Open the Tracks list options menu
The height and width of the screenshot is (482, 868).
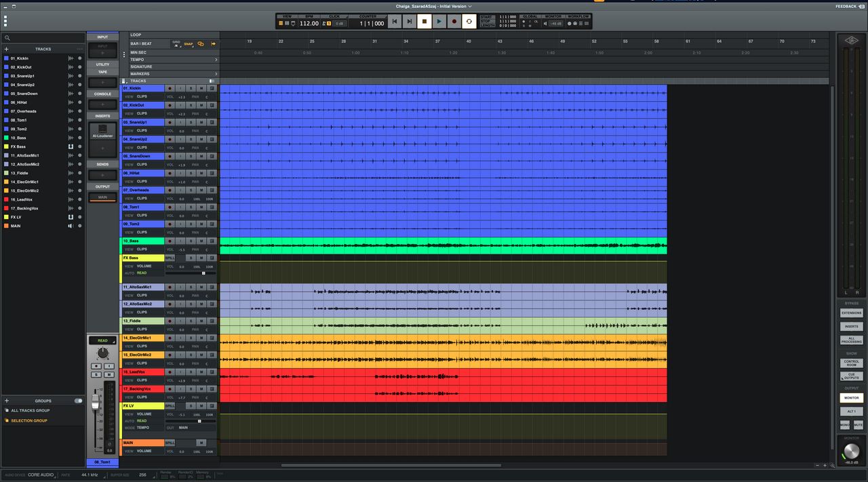pyautogui.click(x=79, y=49)
